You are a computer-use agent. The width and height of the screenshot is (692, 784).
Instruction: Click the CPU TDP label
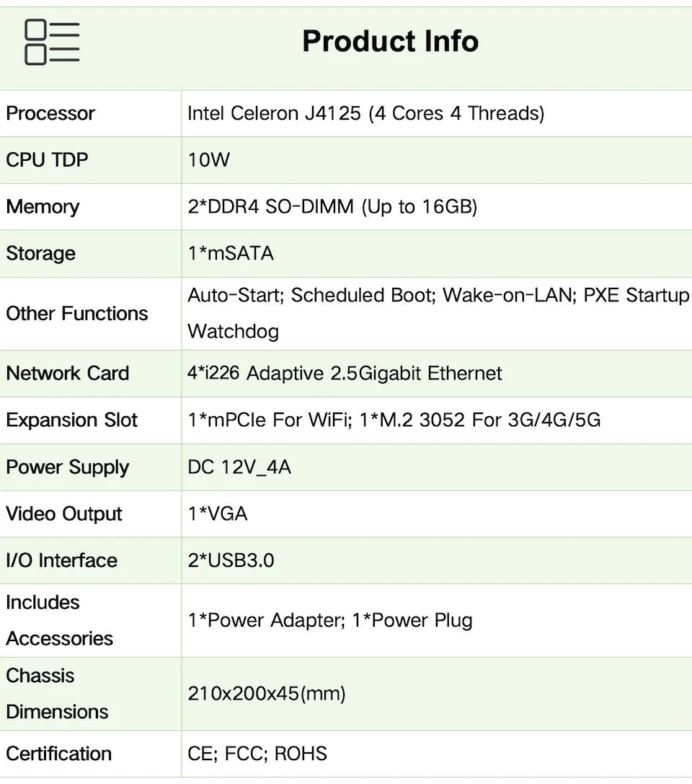48,159
